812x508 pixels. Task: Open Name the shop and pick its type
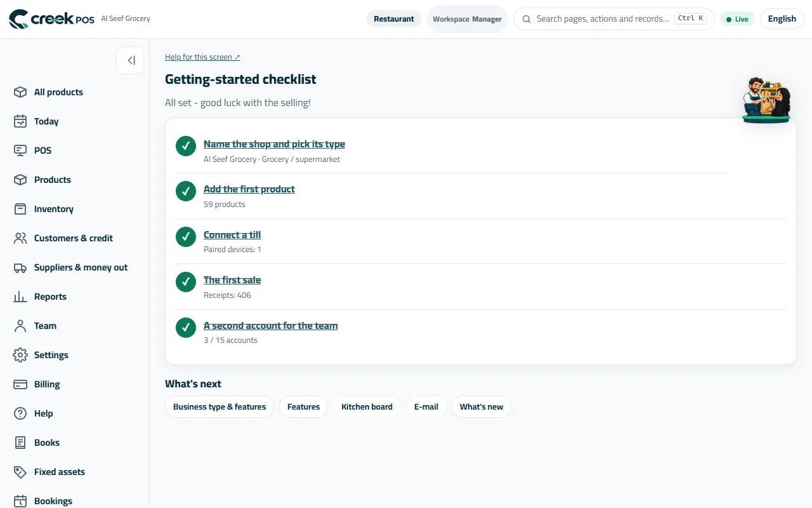(274, 144)
